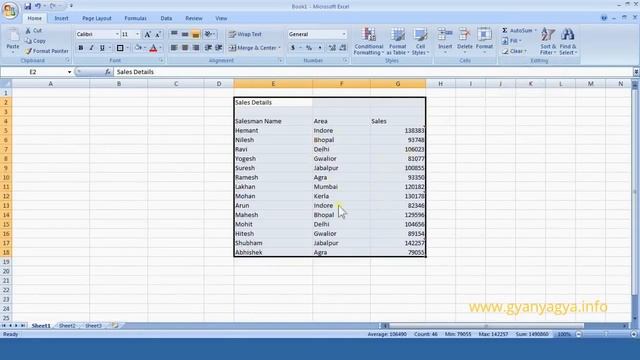Click the Office button logo

tap(10, 10)
